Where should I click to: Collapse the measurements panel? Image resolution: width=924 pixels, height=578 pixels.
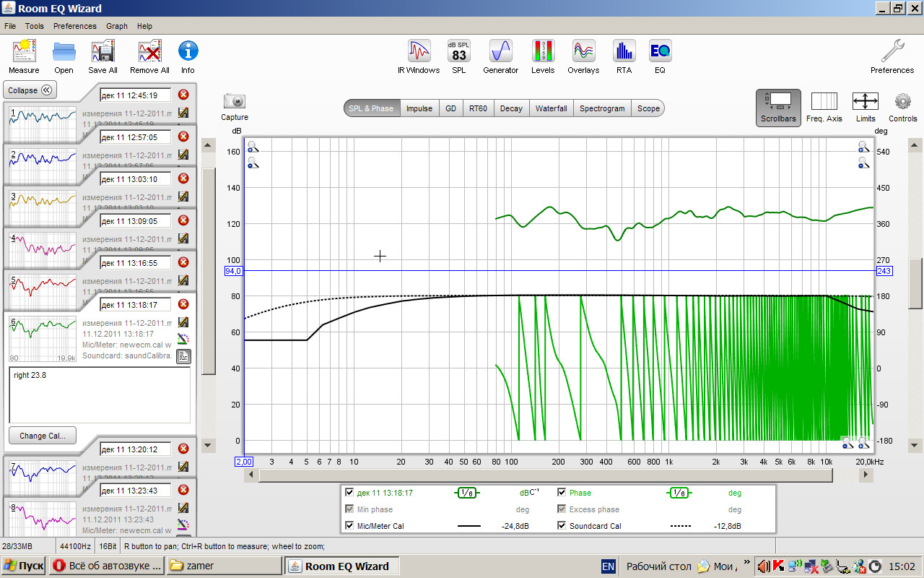coord(30,90)
